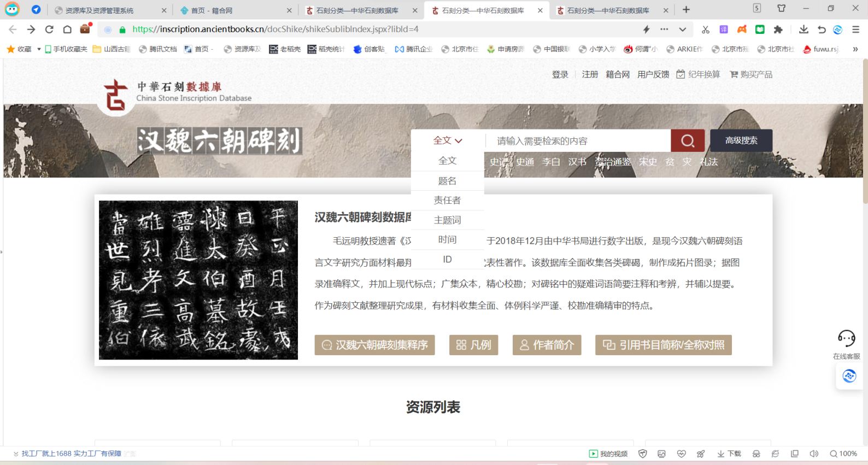Open browser main menu hamburger icon

(855, 30)
